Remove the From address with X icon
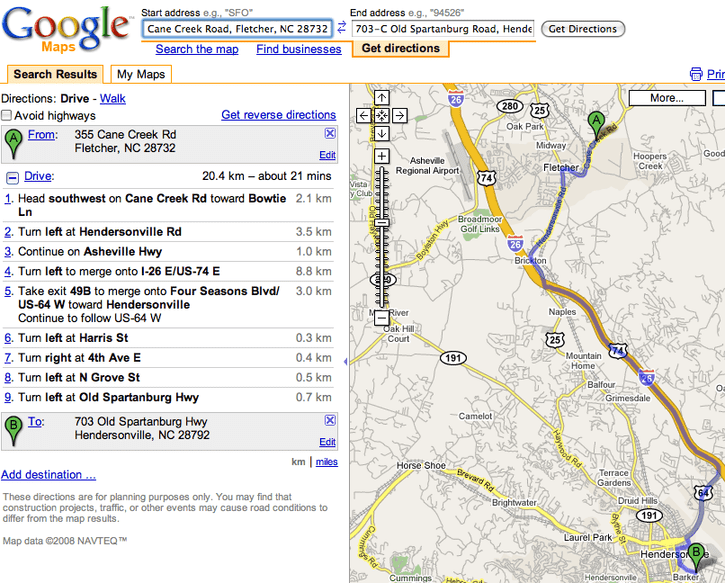 pos(330,134)
